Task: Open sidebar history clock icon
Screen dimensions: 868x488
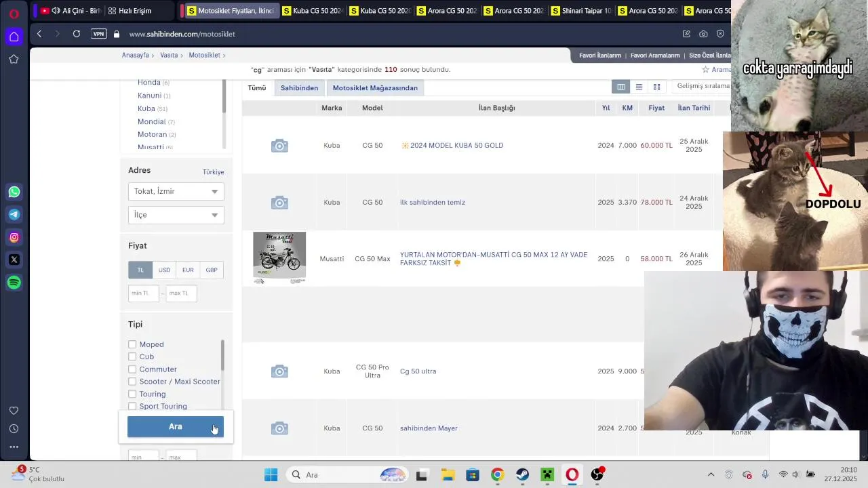Action: click(x=14, y=429)
